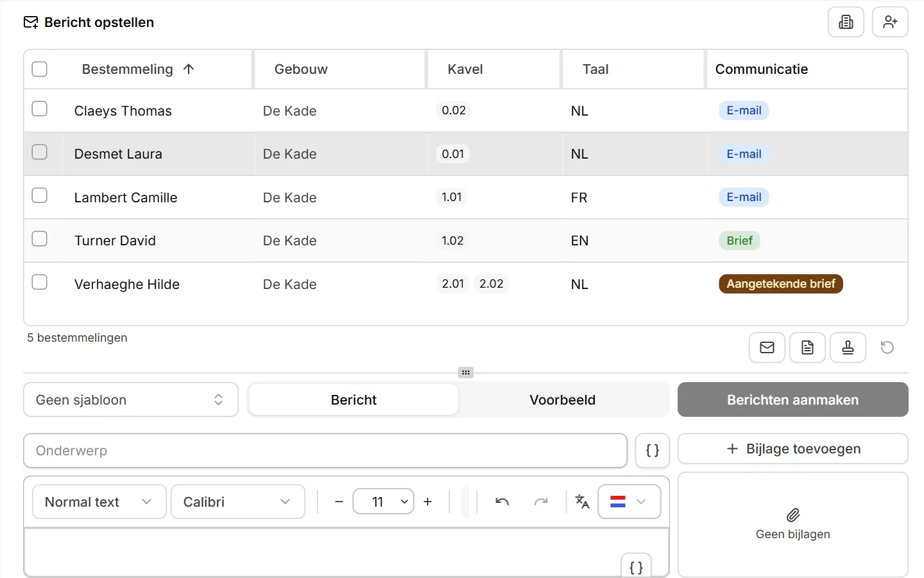Click the Aangetekende brief badge
The image size is (924, 578).
click(x=781, y=284)
